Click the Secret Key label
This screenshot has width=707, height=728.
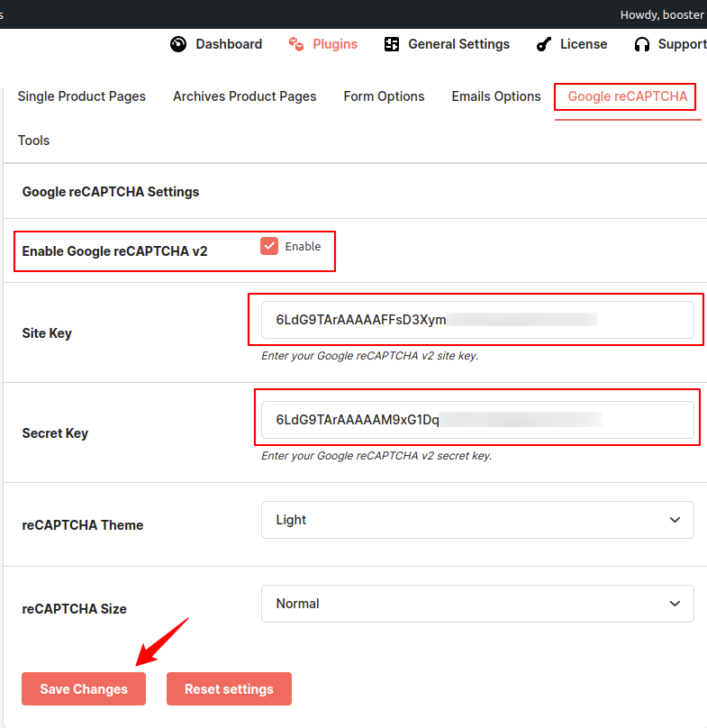coord(55,433)
